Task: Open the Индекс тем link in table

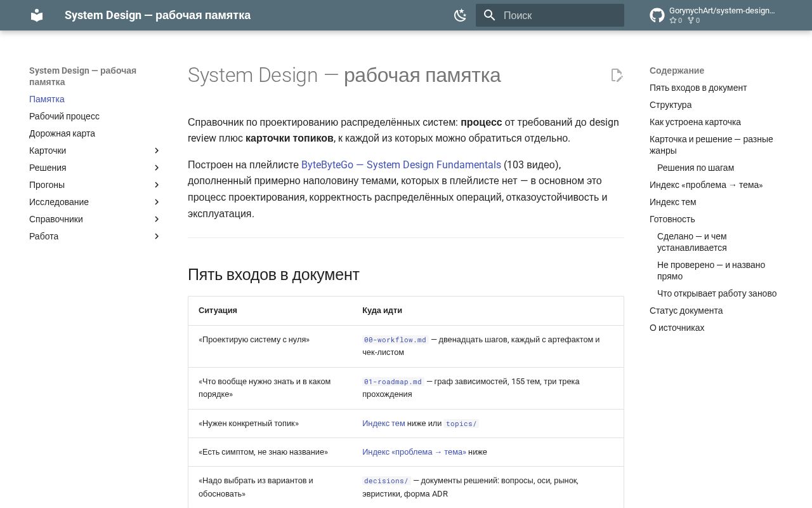Action: click(383, 424)
